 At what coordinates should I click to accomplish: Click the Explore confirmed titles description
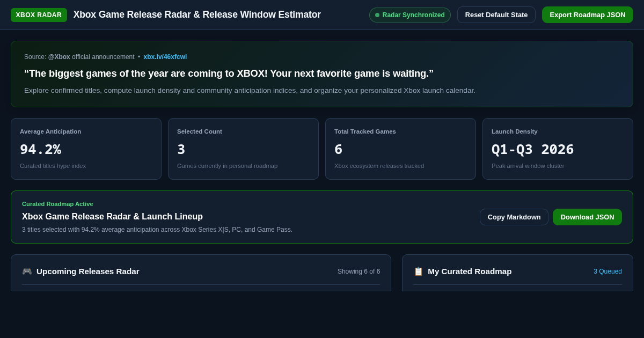pyautogui.click(x=250, y=91)
